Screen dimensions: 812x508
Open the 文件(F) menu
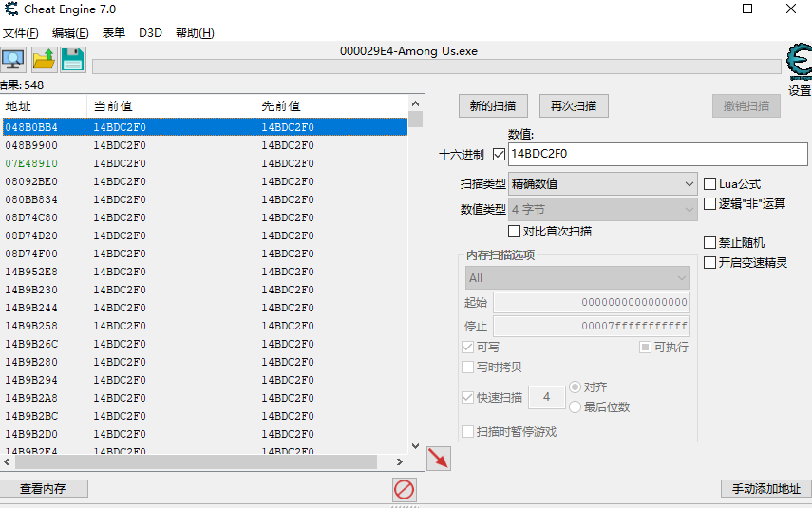(x=21, y=33)
